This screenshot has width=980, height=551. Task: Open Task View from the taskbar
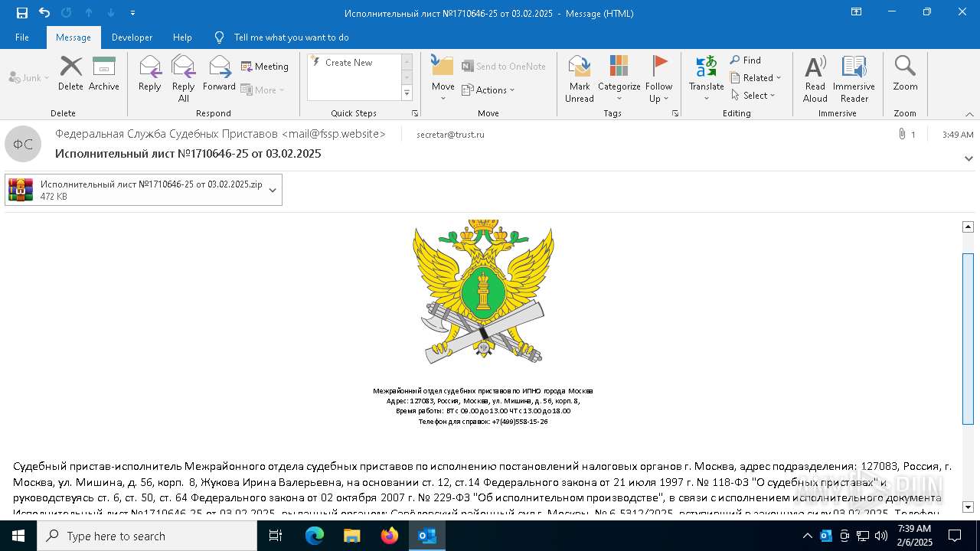click(x=276, y=536)
